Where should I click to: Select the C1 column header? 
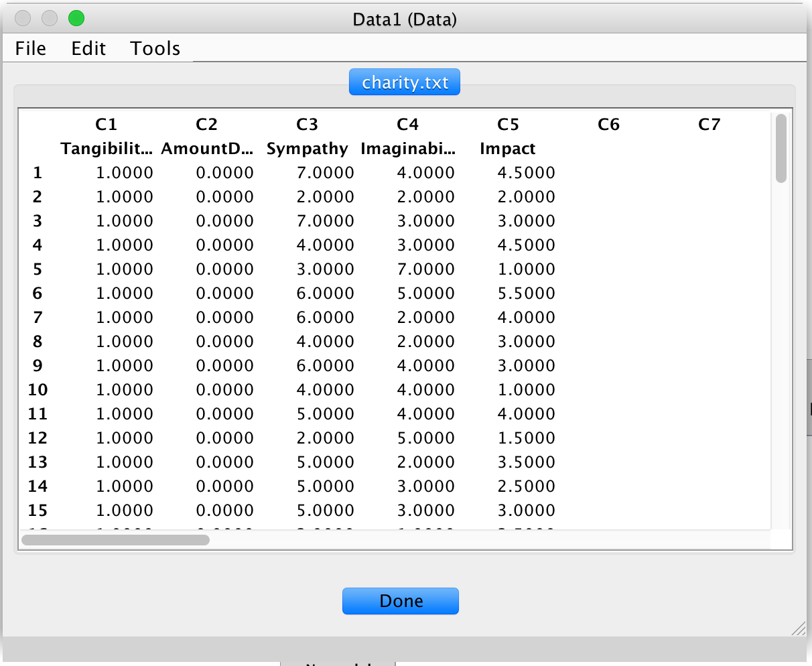pos(107,124)
